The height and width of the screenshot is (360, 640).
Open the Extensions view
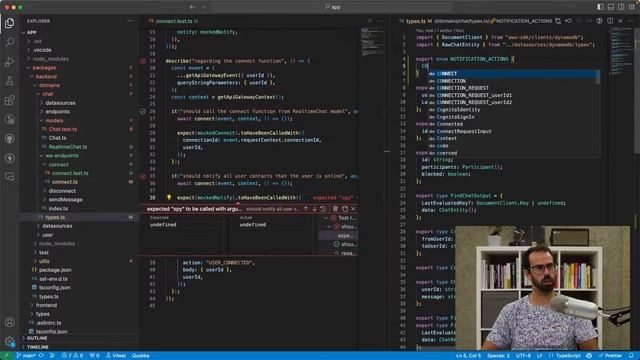click(x=9, y=100)
